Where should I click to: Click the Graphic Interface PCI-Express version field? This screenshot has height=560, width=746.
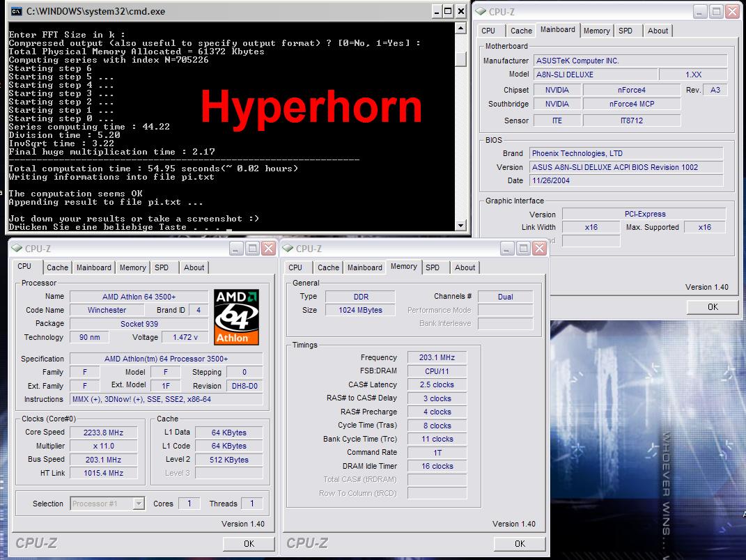[644, 214]
